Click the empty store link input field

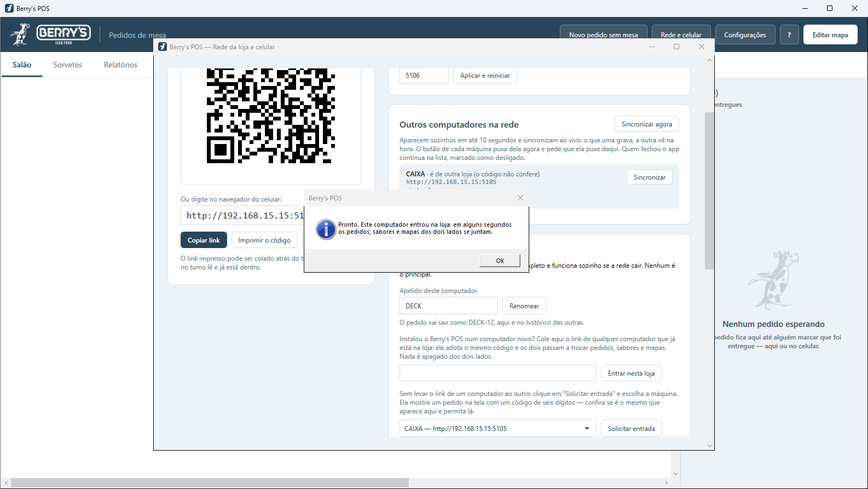coord(497,373)
